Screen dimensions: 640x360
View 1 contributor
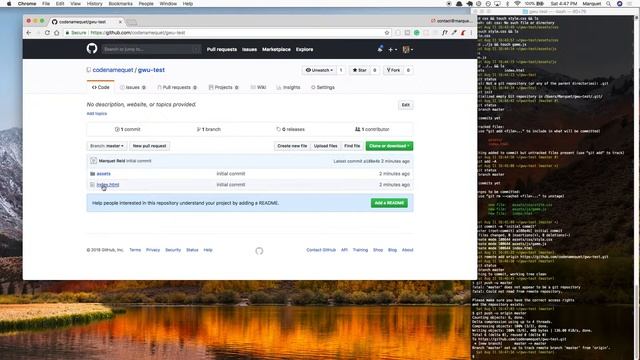pyautogui.click(x=372, y=129)
